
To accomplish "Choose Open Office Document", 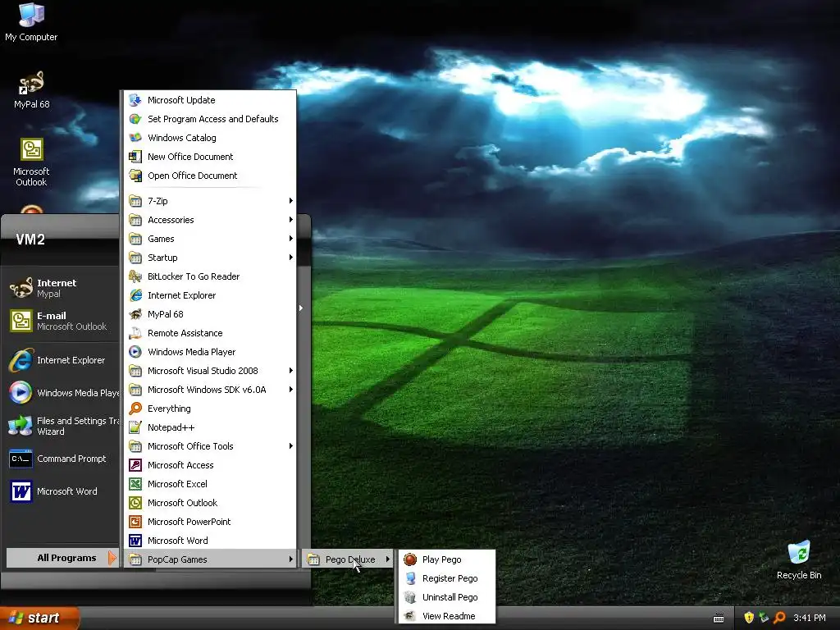I will tap(210, 176).
